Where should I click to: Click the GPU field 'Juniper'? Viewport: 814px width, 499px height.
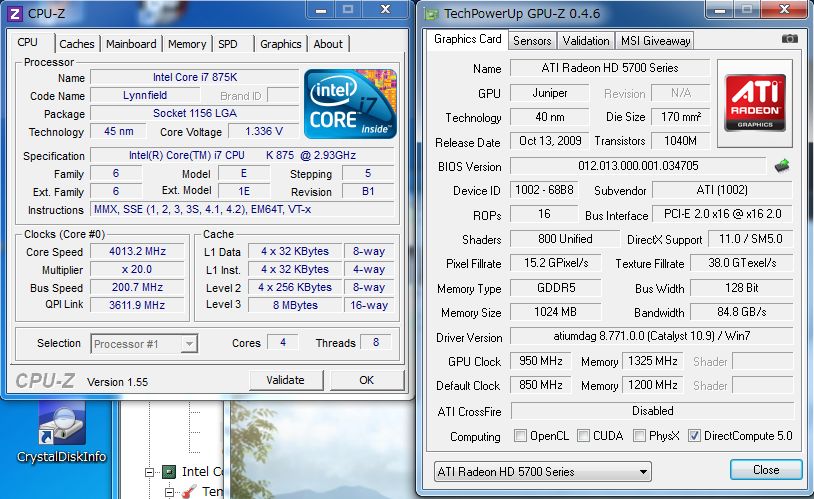[x=550, y=93]
